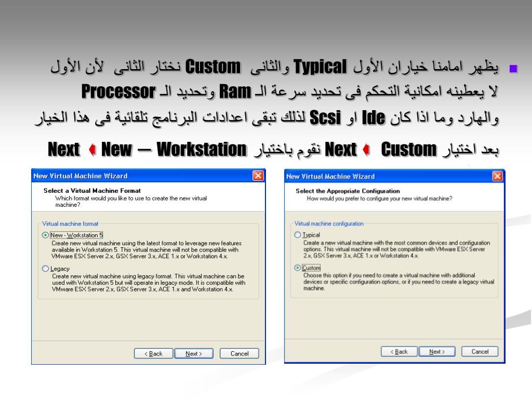This screenshot has width=532, height=399.
Task: Click Back in the Appropriate Configuration wizard
Action: click(x=399, y=352)
